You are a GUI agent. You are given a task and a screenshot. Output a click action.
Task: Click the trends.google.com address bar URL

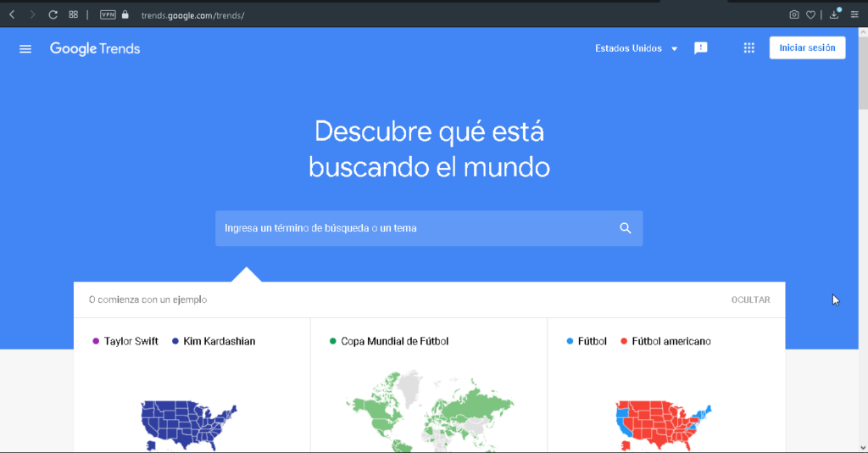coord(192,15)
